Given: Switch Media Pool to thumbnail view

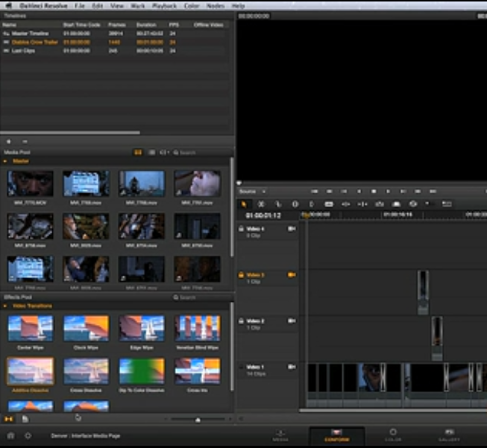Looking at the screenshot, I should coord(138,152).
